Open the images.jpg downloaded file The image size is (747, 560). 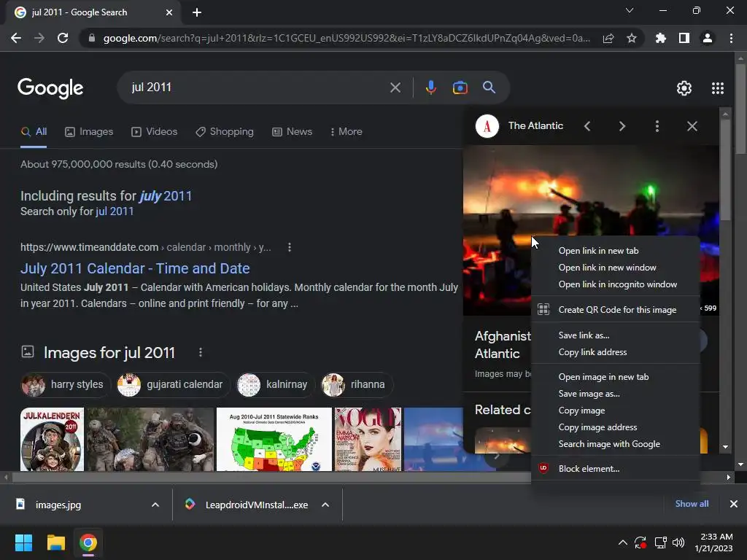58,505
